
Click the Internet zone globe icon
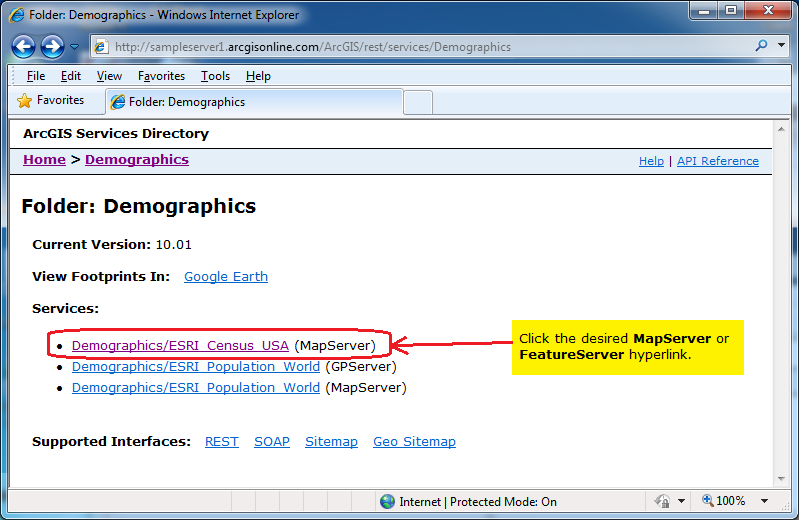pos(388,502)
